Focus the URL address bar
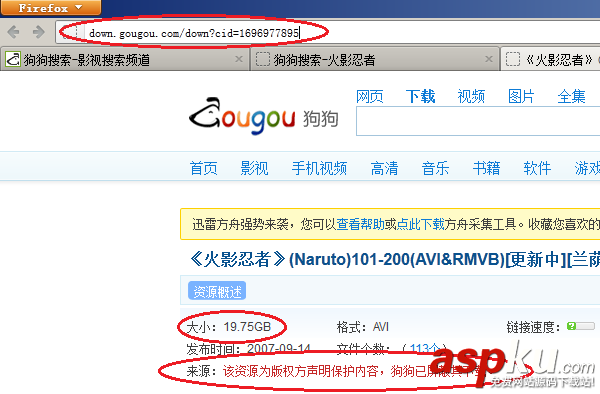The width and height of the screenshot is (600, 394). [329, 33]
